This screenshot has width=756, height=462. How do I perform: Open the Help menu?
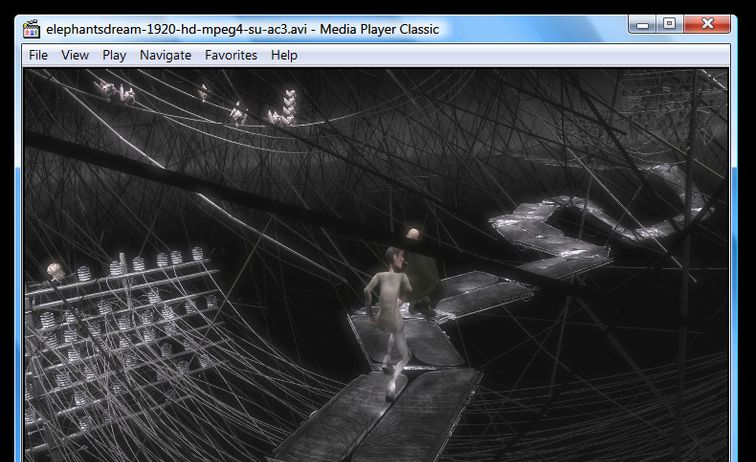(x=284, y=55)
